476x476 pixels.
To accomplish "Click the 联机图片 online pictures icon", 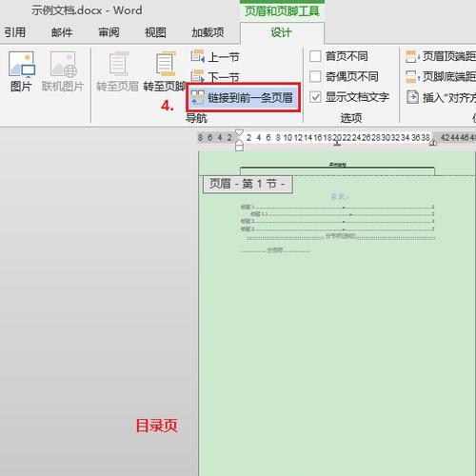I will coord(64,65).
